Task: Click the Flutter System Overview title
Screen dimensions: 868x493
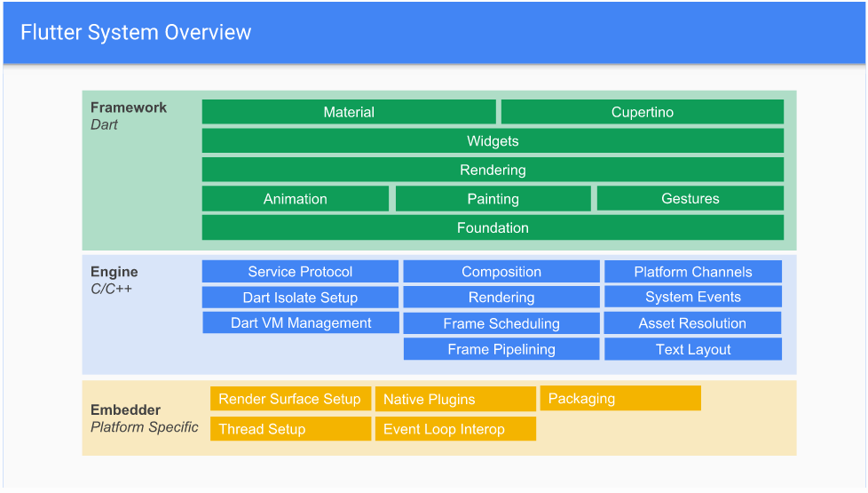Action: 136,32
